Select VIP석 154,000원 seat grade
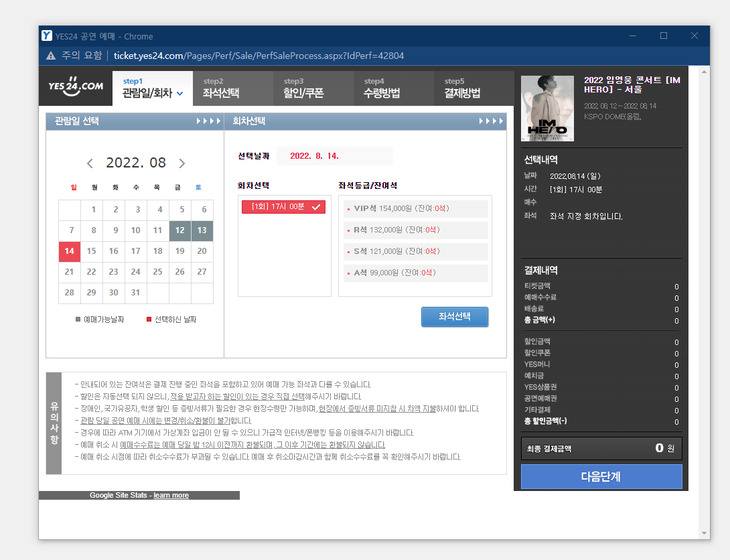Screen dimensions: 730x560 (x=415, y=208)
